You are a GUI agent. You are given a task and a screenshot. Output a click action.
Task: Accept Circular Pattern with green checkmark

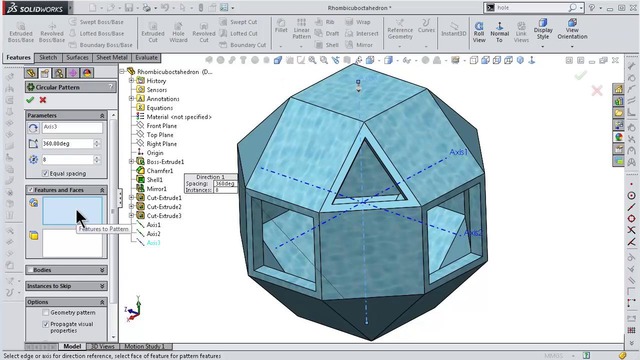(x=30, y=100)
